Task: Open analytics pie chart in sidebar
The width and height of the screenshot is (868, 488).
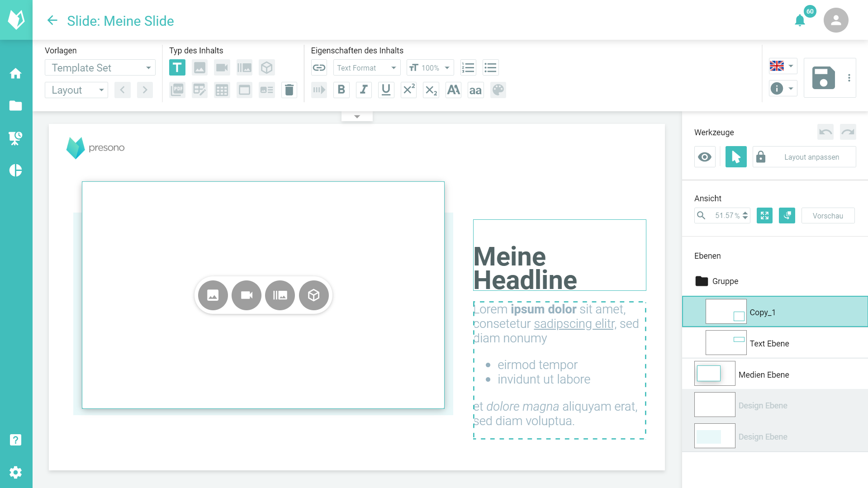Action: click(x=16, y=171)
